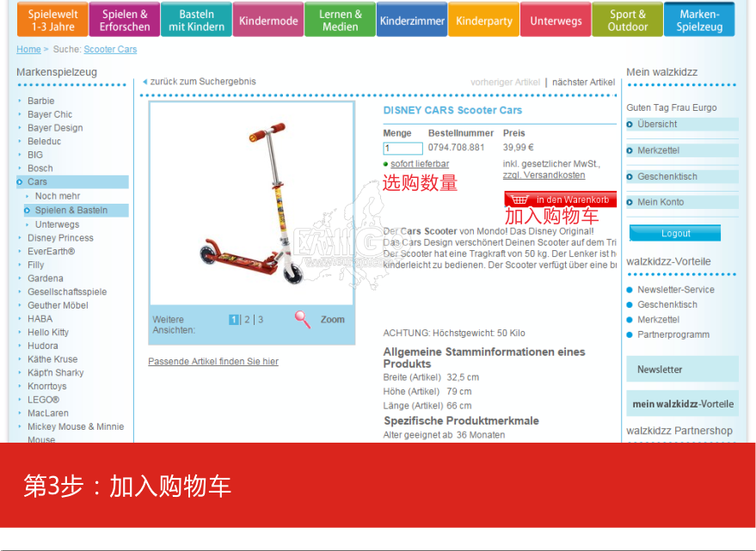Click the arrow icon beside Geschenktisch in Mein walzkidzz
Viewport: 756px width, 551px height.
[x=630, y=176]
